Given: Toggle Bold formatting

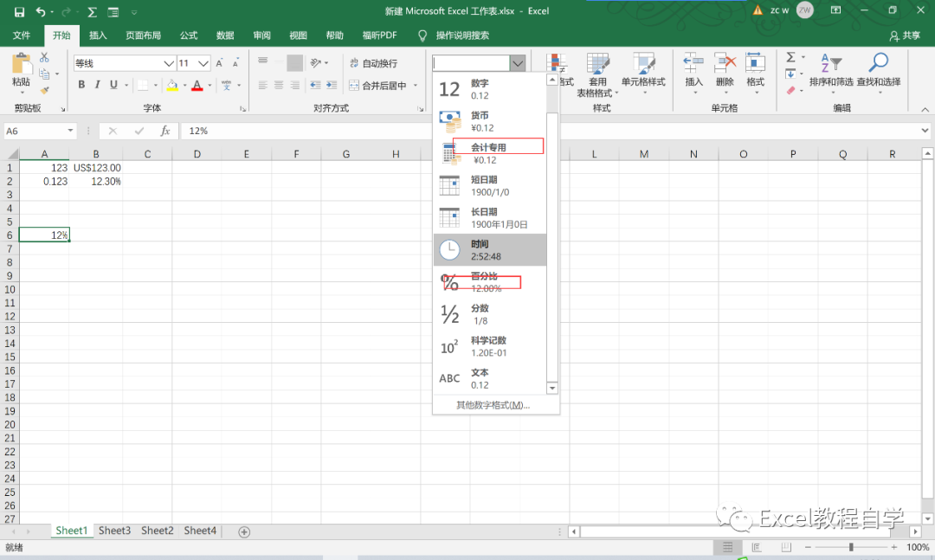Looking at the screenshot, I should point(81,85).
